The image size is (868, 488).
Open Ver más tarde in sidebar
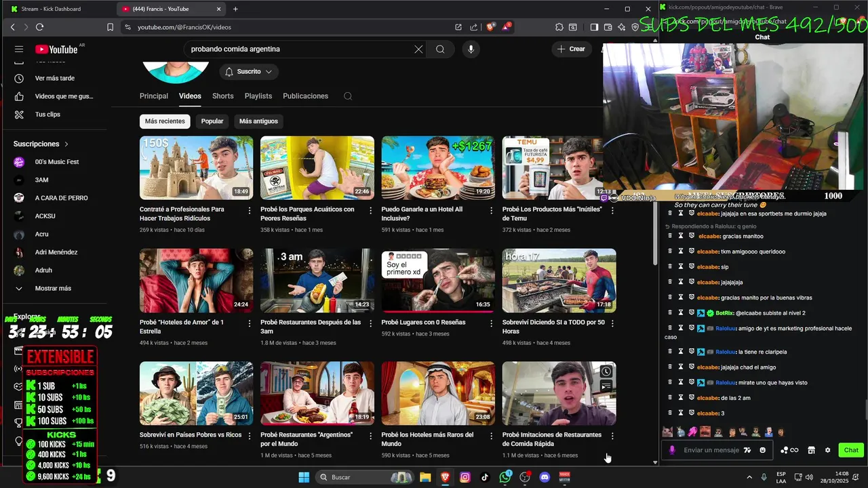(x=55, y=78)
